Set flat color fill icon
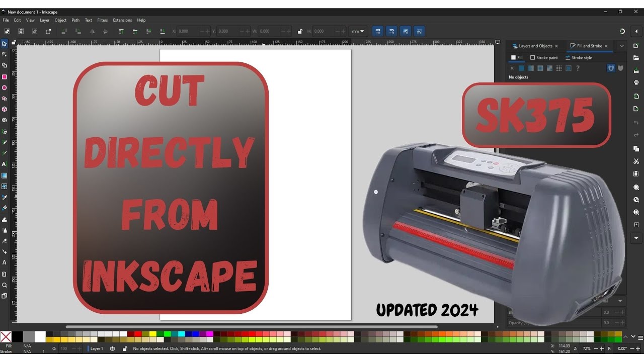The height and width of the screenshot is (362, 644). [x=521, y=68]
